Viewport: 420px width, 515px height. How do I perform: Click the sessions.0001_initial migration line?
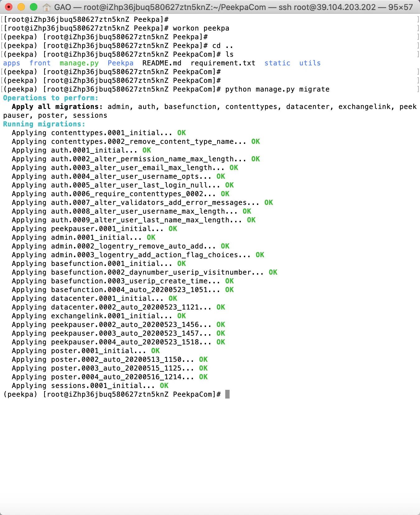point(90,386)
